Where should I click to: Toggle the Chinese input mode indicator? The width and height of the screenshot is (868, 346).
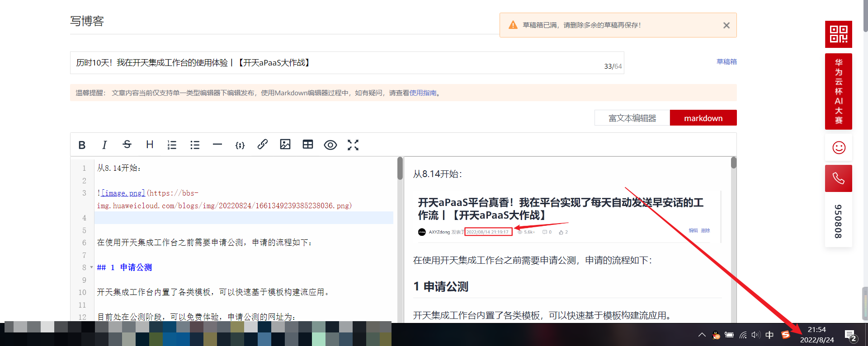769,335
